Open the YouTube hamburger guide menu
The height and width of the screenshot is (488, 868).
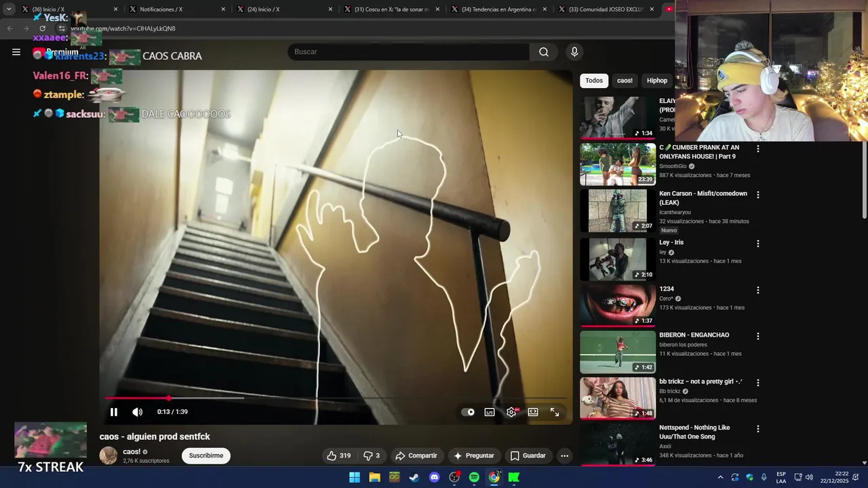pos(16,52)
